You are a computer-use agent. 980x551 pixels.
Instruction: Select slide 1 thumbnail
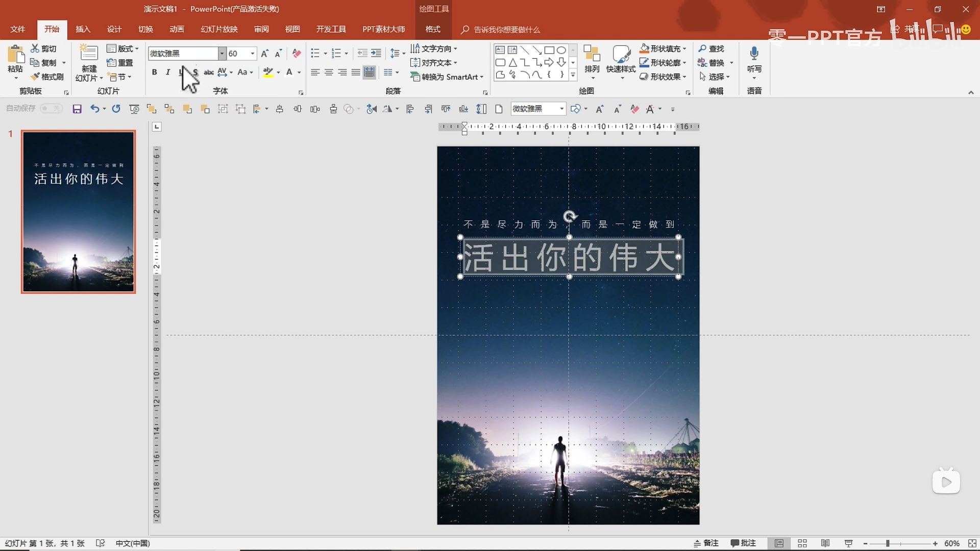(x=78, y=212)
